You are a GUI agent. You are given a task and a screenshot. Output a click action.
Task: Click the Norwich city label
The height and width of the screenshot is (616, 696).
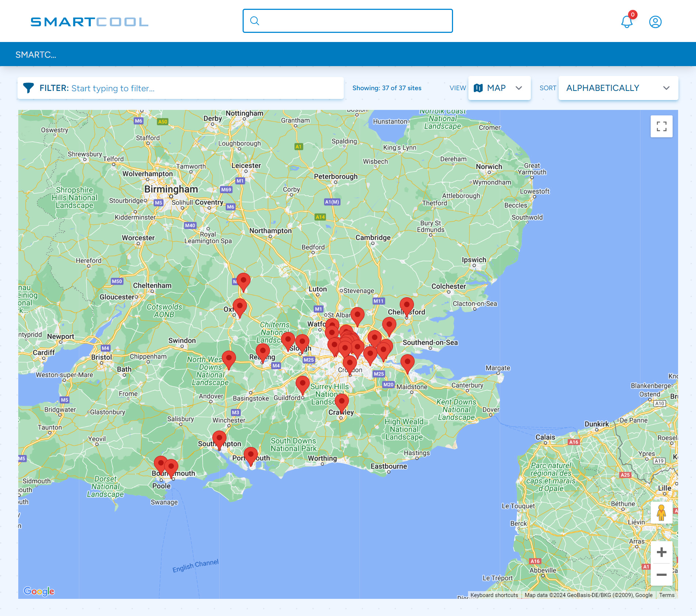(489, 167)
